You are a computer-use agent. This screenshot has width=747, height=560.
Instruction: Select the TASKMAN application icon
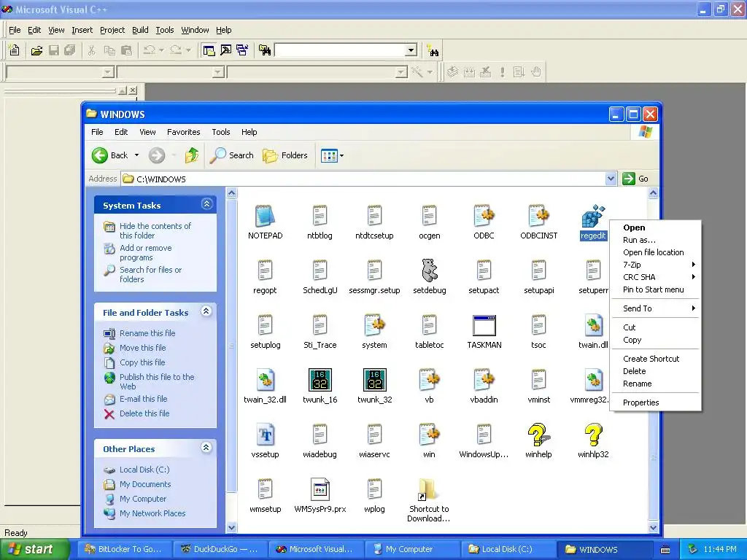pyautogui.click(x=484, y=325)
